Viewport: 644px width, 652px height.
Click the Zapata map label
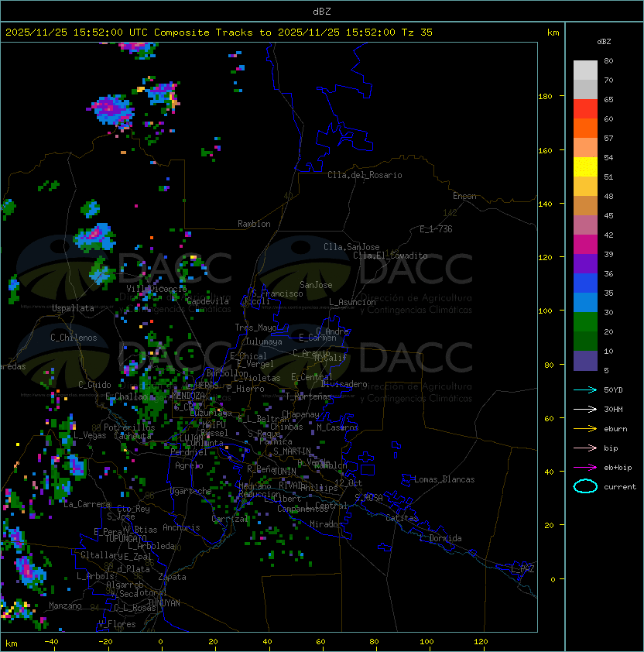(x=172, y=577)
